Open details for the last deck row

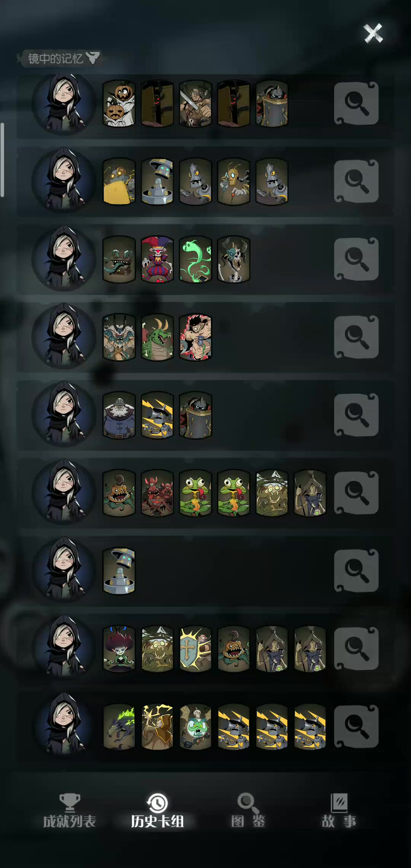[356, 726]
